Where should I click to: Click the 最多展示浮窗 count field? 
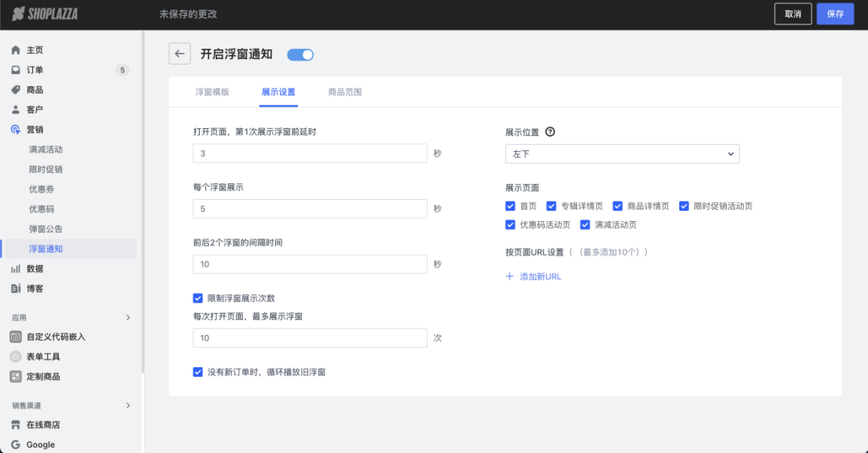(310, 338)
